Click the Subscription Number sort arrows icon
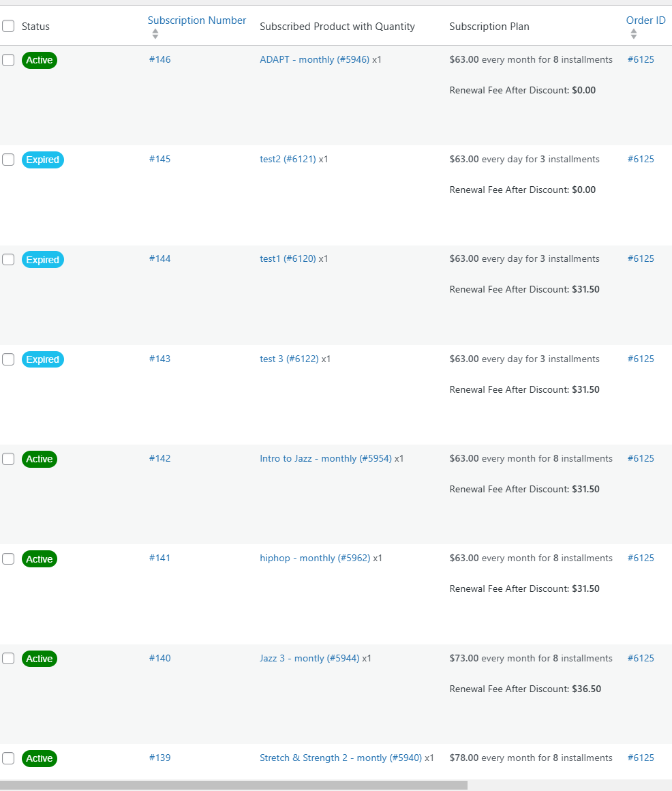The image size is (672, 791). 155,34
